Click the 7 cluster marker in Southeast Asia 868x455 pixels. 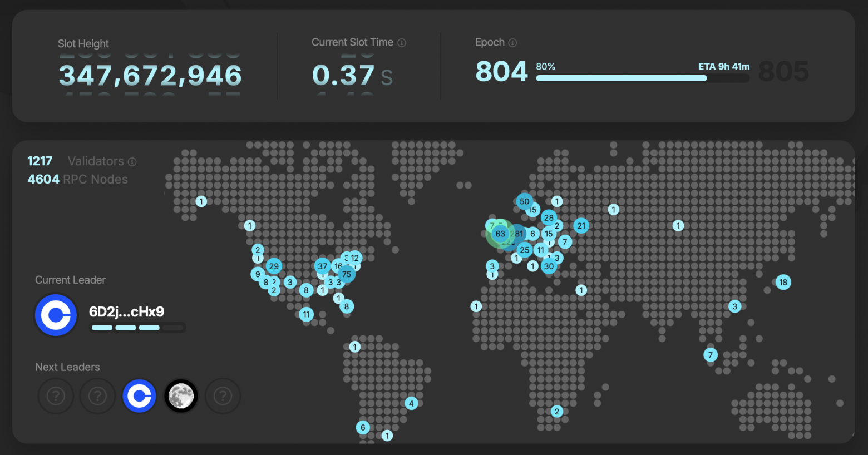click(x=710, y=355)
